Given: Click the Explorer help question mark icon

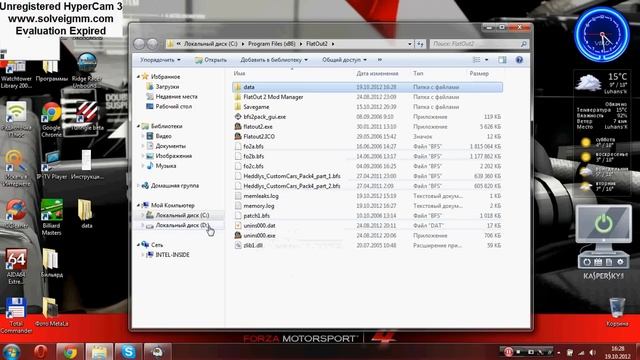Looking at the screenshot, I should 519,60.
